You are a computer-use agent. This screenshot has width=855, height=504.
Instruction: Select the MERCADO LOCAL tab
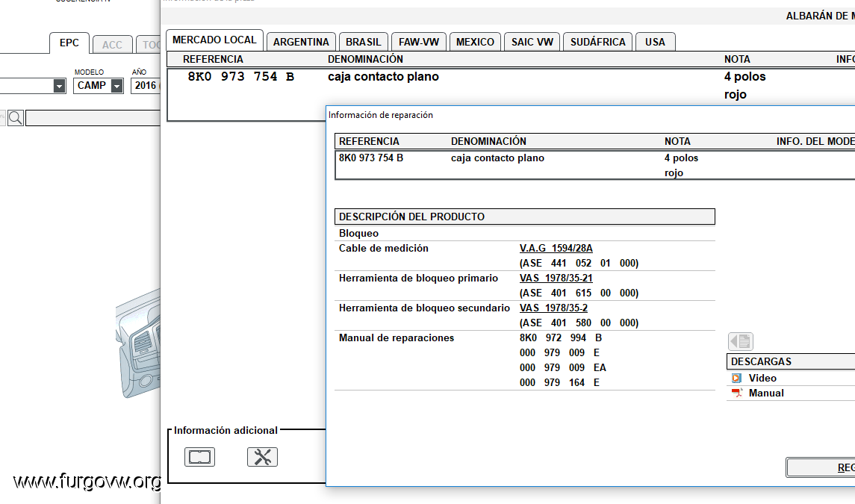214,40
